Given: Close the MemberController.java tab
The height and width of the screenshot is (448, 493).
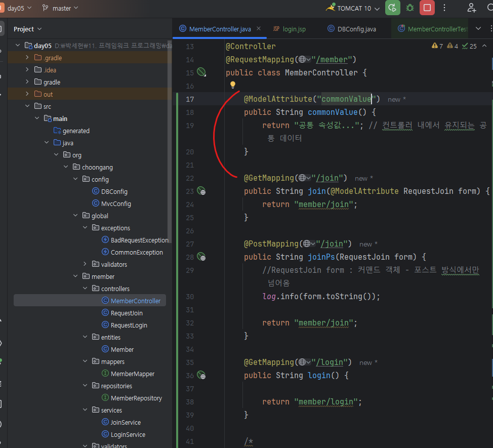Looking at the screenshot, I should (x=259, y=29).
